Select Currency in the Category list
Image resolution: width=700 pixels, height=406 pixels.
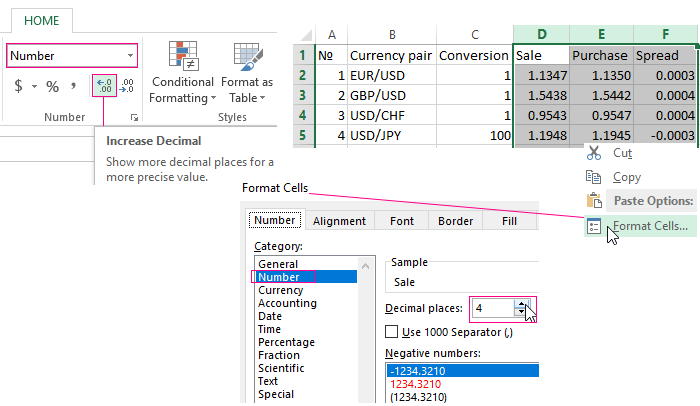tap(281, 290)
